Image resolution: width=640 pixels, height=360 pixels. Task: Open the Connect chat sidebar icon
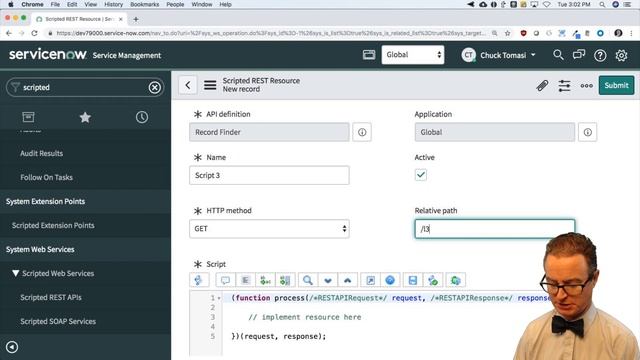click(579, 55)
